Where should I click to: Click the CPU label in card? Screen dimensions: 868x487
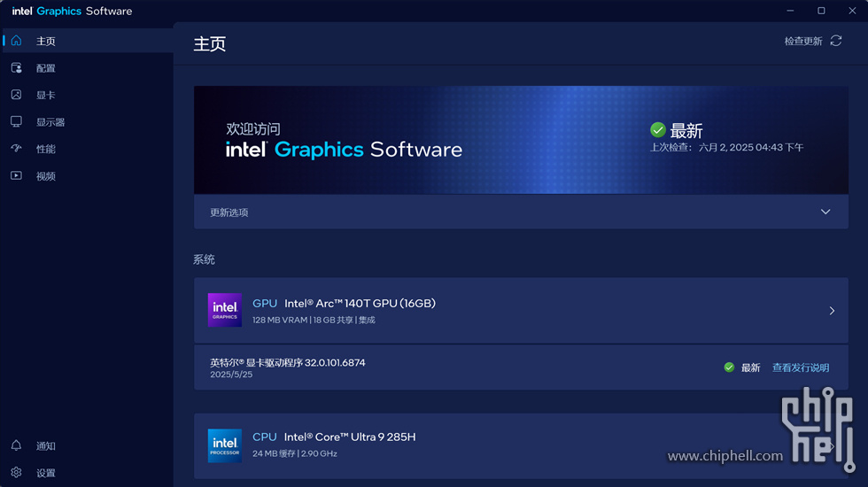[x=265, y=437]
